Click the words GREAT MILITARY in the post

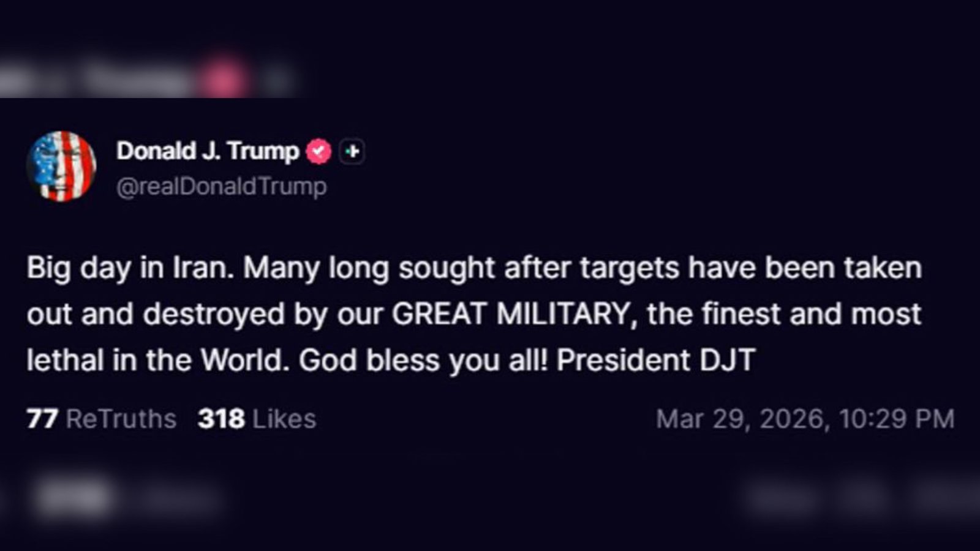(511, 313)
